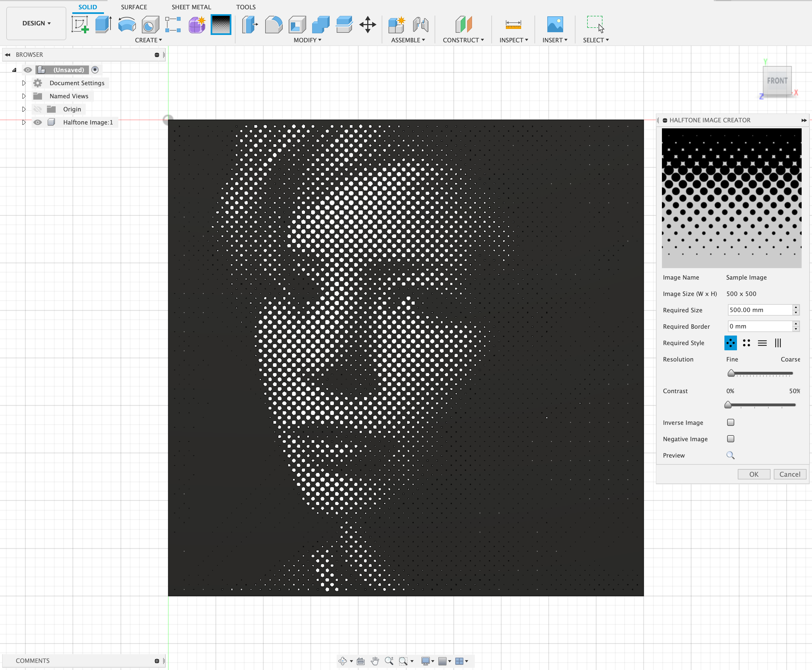Select the Extrude tool icon
The height and width of the screenshot is (670, 812).
(x=103, y=25)
